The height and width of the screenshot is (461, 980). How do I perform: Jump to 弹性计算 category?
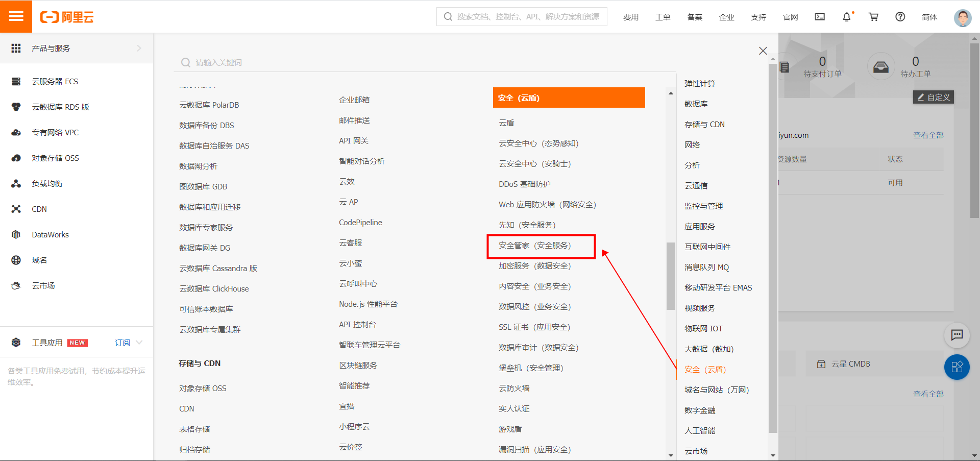point(700,83)
